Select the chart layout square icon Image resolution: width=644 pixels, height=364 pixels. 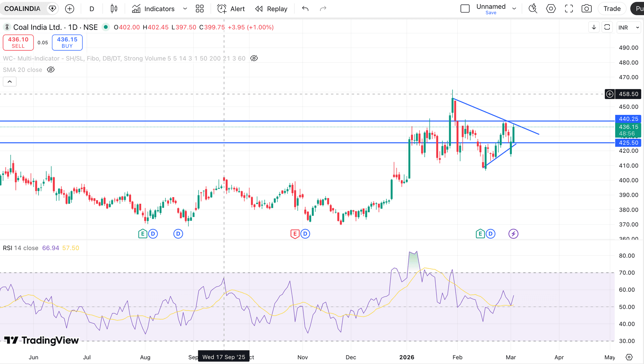(465, 9)
